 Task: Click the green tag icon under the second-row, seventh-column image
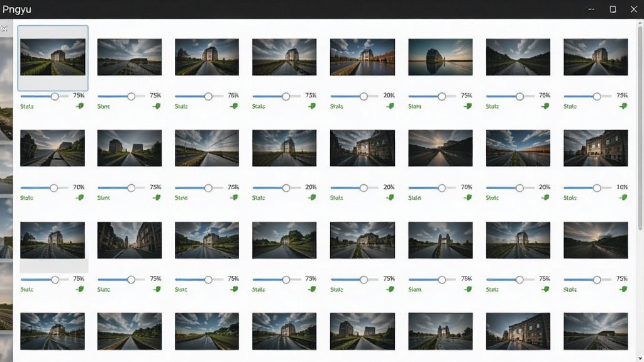coord(545,198)
